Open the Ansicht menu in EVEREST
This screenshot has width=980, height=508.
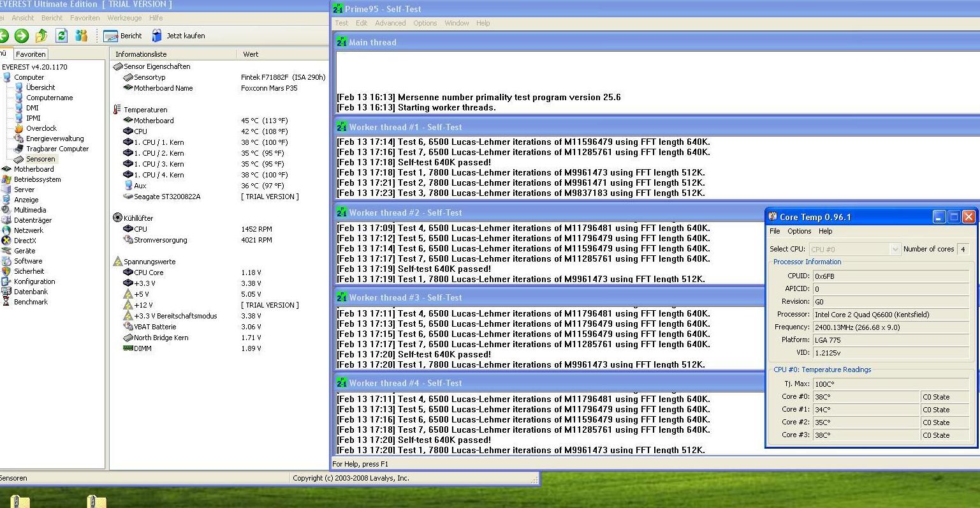tap(23, 18)
